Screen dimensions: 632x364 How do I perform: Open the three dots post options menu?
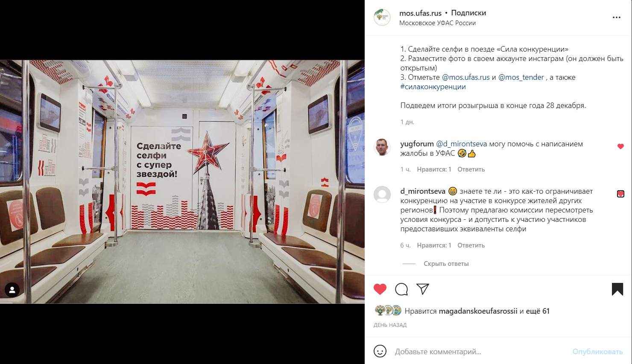(616, 17)
